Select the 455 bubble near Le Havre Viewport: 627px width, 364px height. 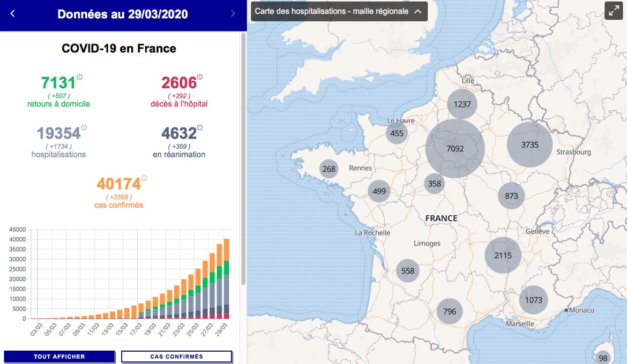(397, 133)
